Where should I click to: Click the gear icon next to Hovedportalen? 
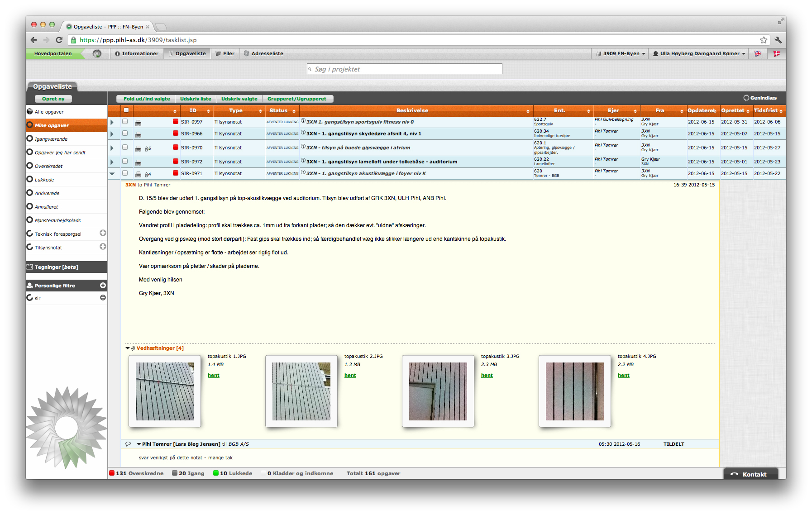point(97,53)
